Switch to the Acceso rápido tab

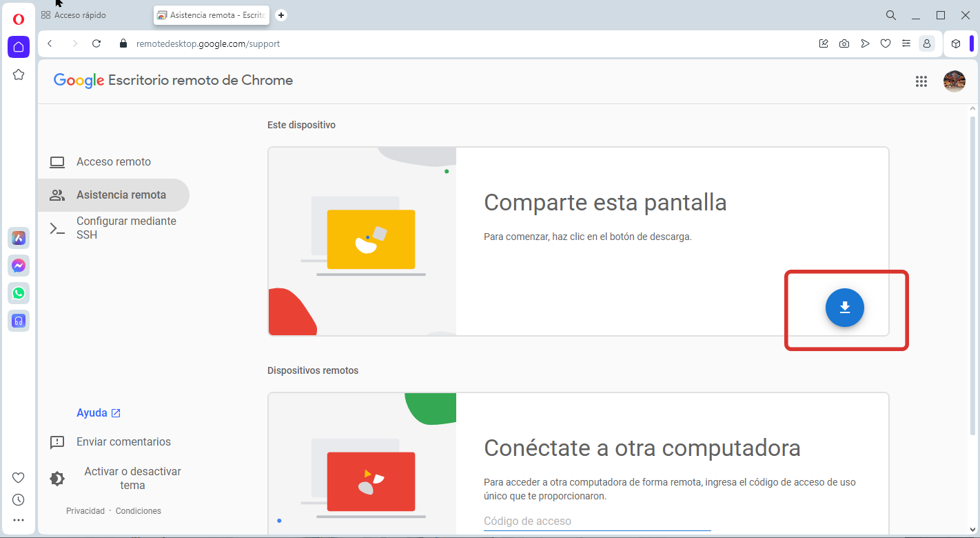click(x=80, y=15)
